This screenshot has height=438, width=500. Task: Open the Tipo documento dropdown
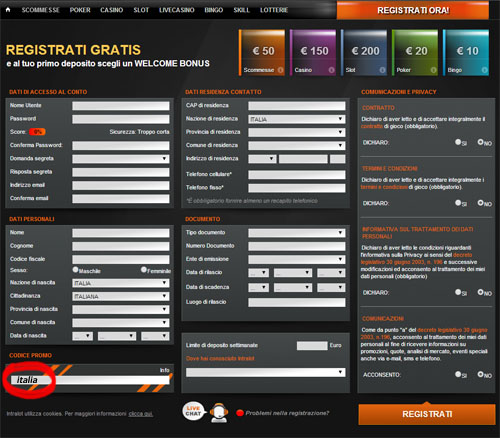coord(297,233)
